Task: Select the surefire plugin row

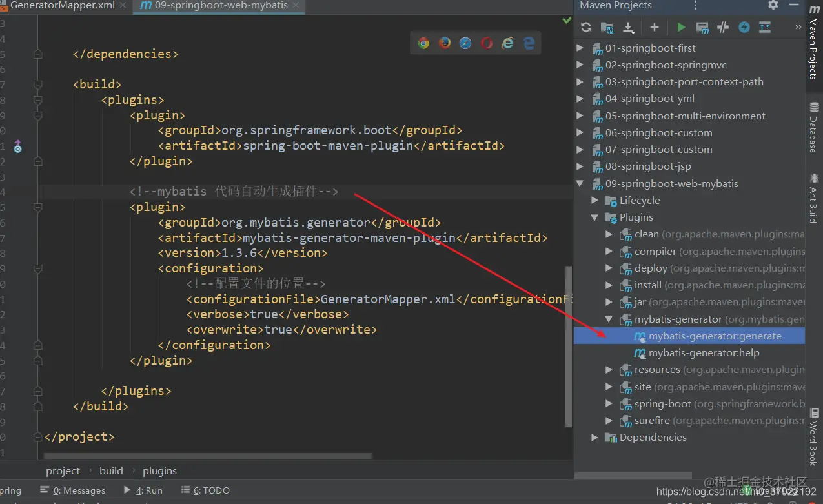Action: pos(689,421)
